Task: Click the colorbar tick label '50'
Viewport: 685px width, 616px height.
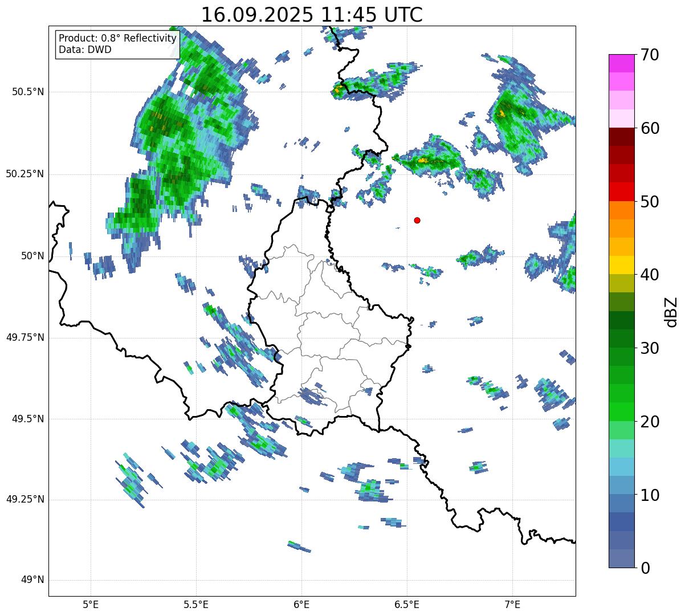Action: pos(649,202)
